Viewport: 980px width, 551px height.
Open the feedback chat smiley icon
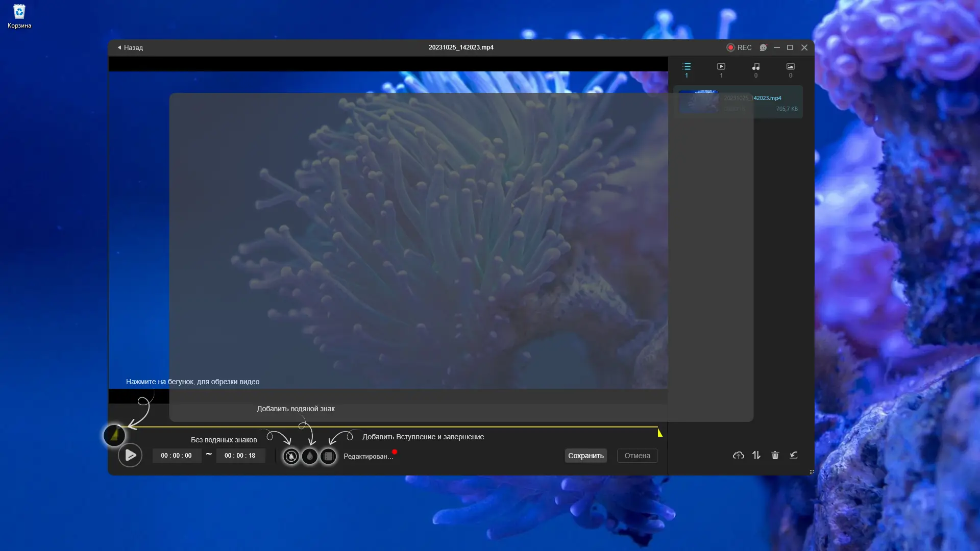tap(763, 47)
